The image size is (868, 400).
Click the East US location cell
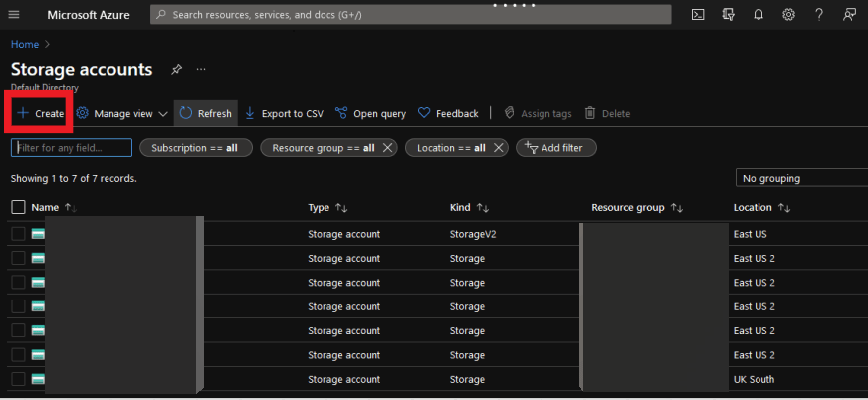click(751, 234)
